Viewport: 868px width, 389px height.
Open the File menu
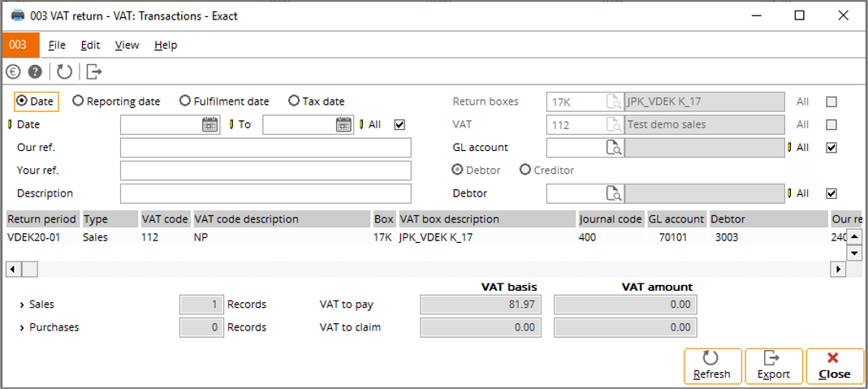point(57,45)
